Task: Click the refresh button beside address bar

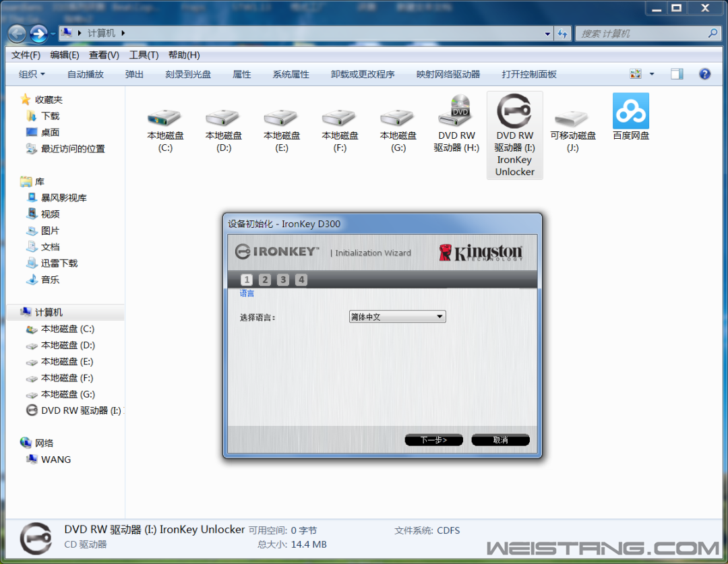Action: [562, 34]
